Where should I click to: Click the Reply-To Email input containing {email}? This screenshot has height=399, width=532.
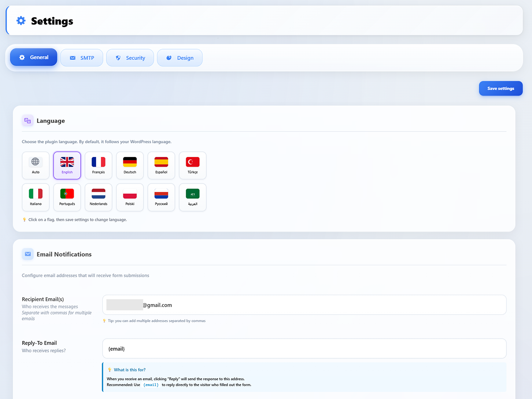pyautogui.click(x=304, y=348)
